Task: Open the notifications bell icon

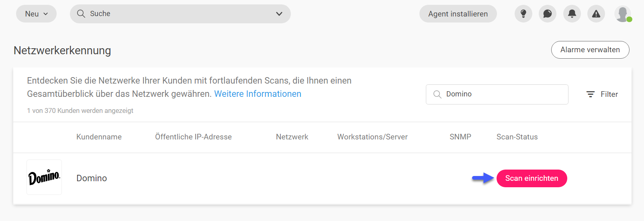Action: click(x=572, y=14)
